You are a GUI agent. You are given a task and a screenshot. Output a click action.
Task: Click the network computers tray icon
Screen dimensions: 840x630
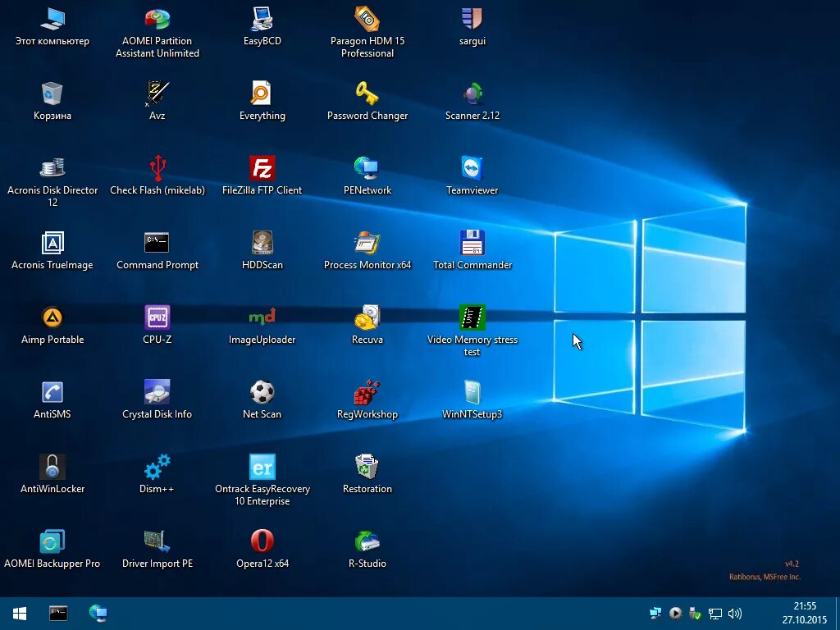pos(655,614)
